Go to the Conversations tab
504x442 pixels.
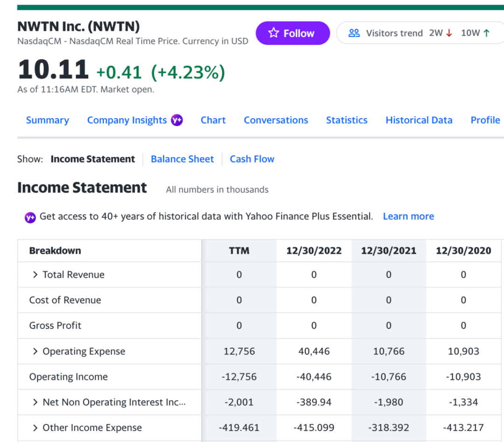point(276,120)
